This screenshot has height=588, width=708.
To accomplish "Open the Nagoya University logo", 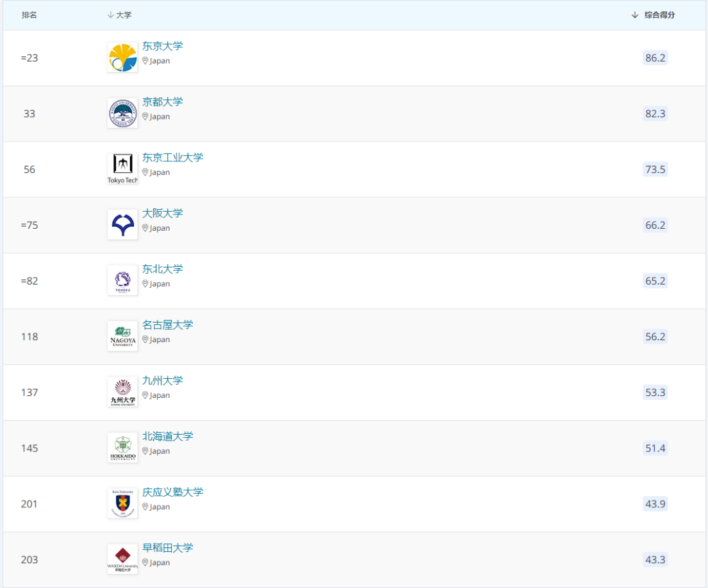I will pyautogui.click(x=123, y=336).
